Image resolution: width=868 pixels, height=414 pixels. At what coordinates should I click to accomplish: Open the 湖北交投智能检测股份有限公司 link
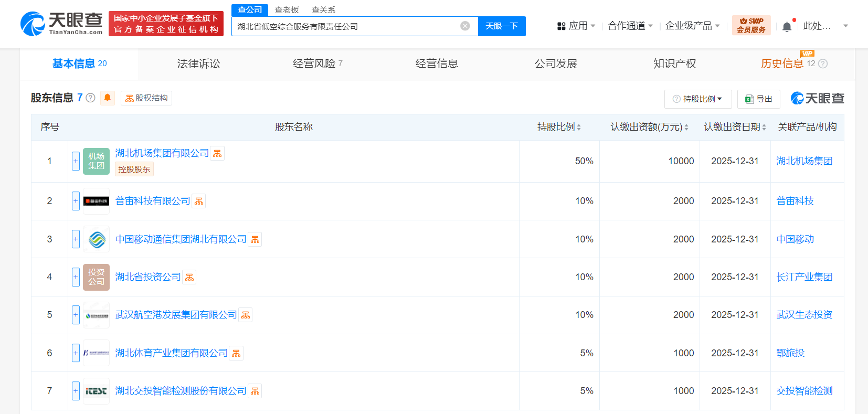[x=181, y=391]
